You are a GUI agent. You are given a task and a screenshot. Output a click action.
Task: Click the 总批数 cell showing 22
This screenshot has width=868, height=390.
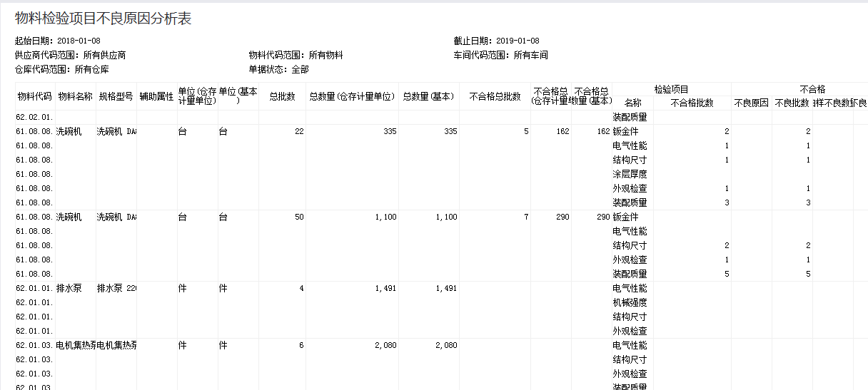282,131
